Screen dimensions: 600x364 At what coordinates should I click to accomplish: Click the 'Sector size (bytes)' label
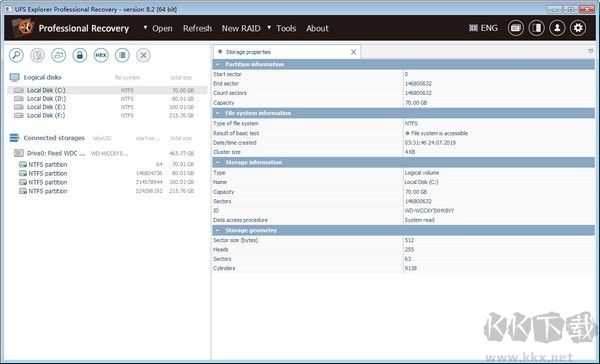(x=236, y=240)
